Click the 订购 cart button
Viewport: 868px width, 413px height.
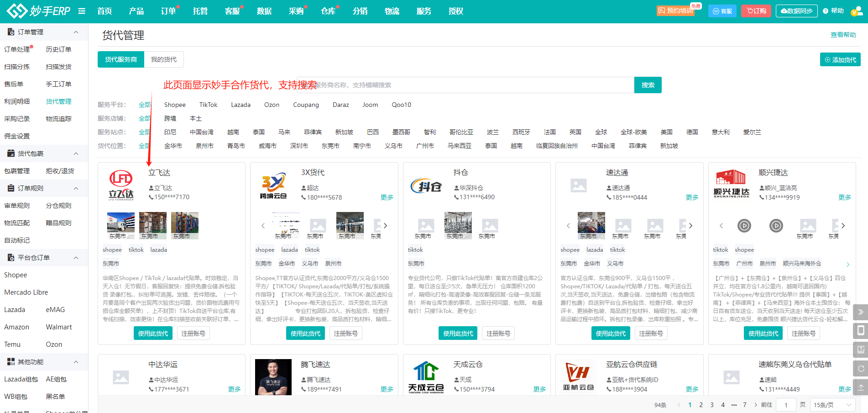coord(756,11)
